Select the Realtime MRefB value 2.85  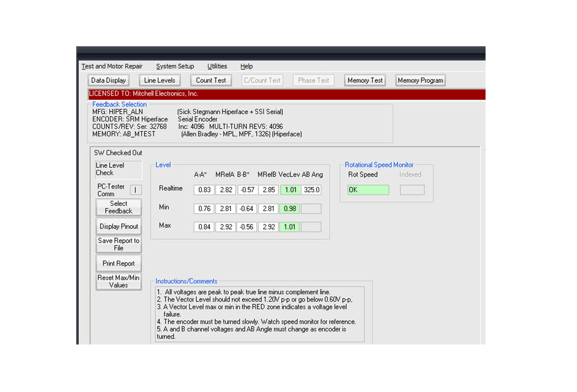click(x=269, y=190)
